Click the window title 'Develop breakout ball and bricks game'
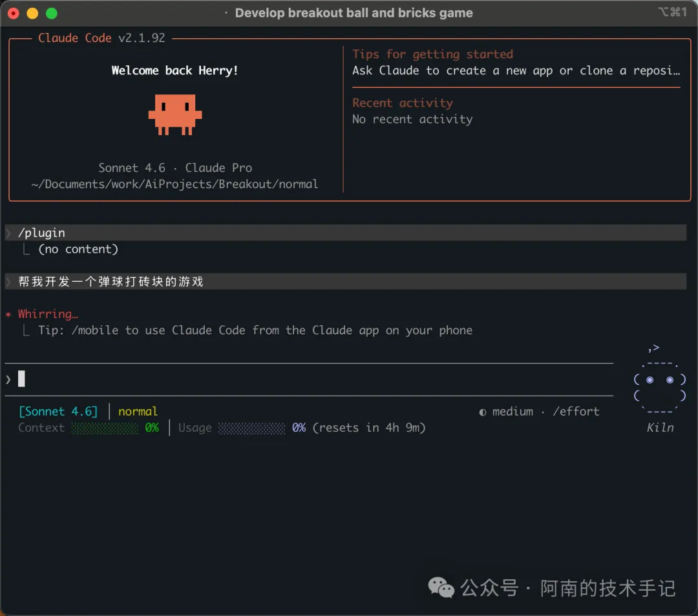Viewport: 698px width, 616px height. 354,13
